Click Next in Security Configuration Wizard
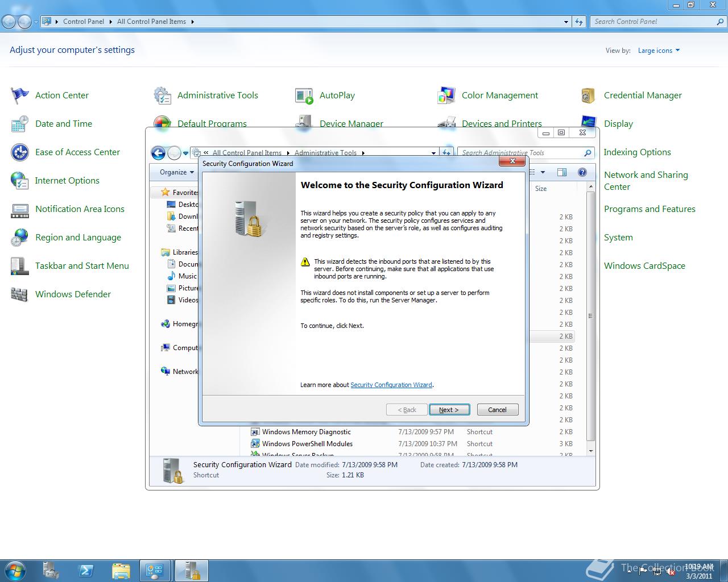 click(x=449, y=410)
